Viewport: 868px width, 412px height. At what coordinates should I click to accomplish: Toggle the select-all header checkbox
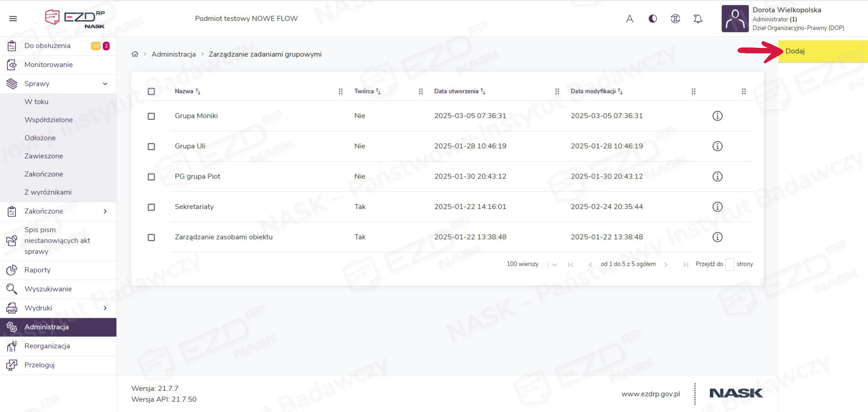[x=151, y=91]
